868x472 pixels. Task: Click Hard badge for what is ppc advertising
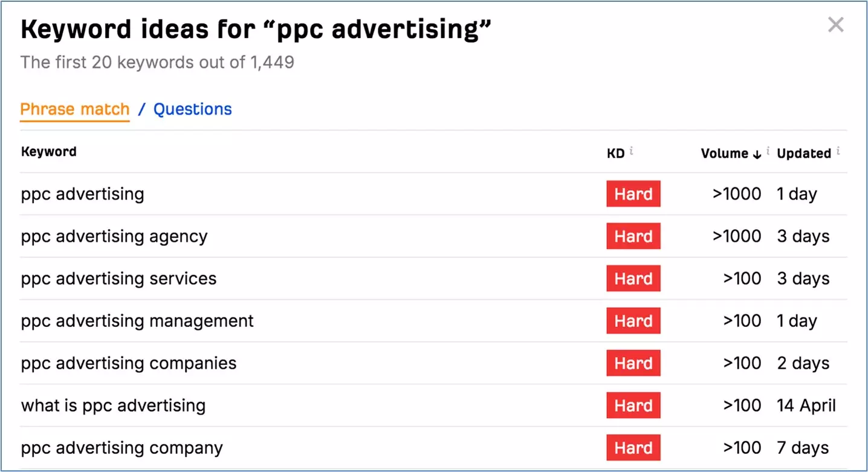click(633, 406)
